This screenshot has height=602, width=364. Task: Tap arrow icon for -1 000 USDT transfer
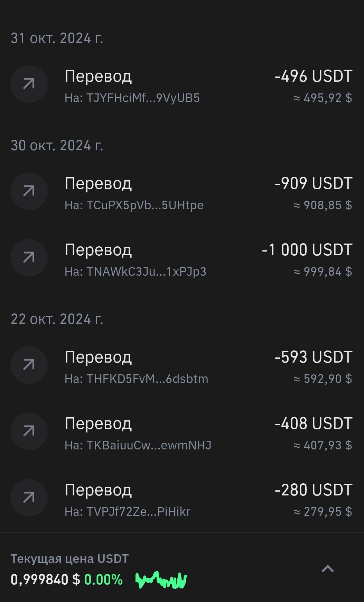click(x=29, y=258)
